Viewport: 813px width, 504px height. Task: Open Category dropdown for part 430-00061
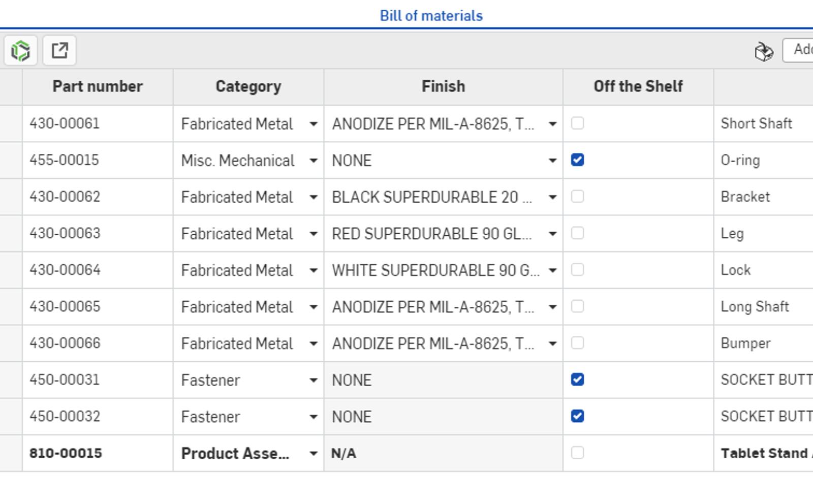pyautogui.click(x=314, y=123)
